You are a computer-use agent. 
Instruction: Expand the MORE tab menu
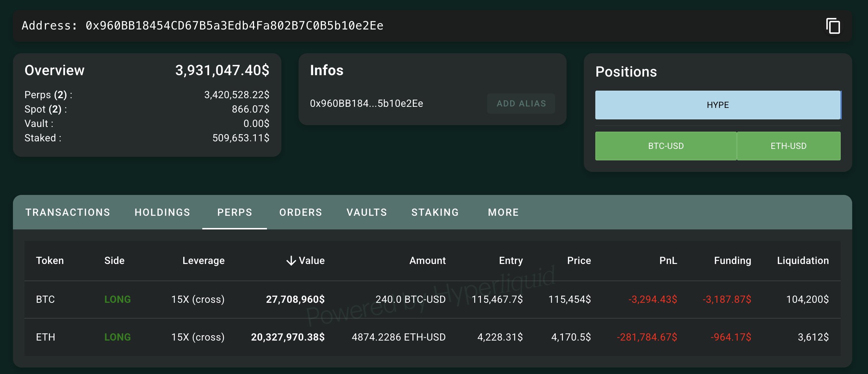click(x=503, y=213)
